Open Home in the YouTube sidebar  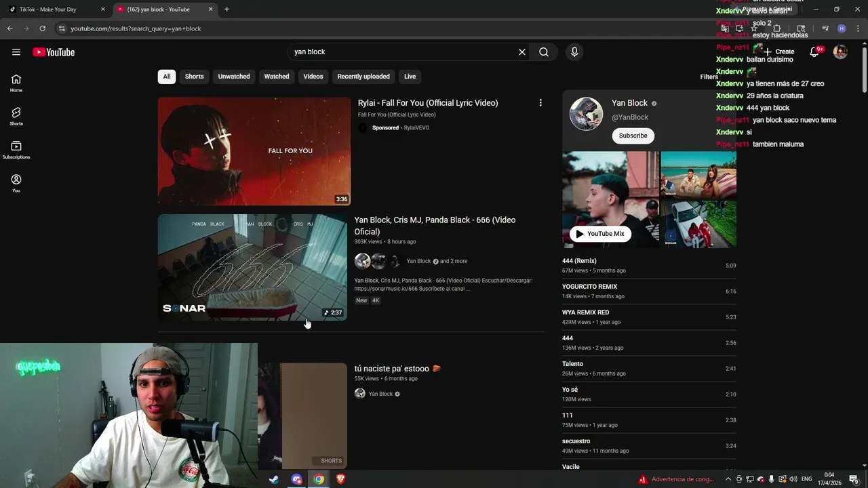click(x=16, y=83)
